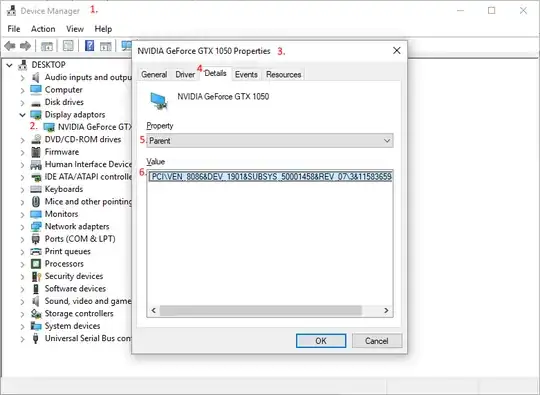Switch to the Events tab

point(246,74)
